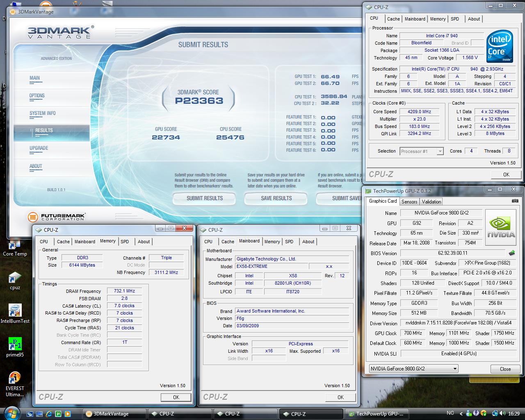Open SYSTEM INFO in 3DMark Vantage
Screen dimensions: 525x420
(x=43, y=113)
